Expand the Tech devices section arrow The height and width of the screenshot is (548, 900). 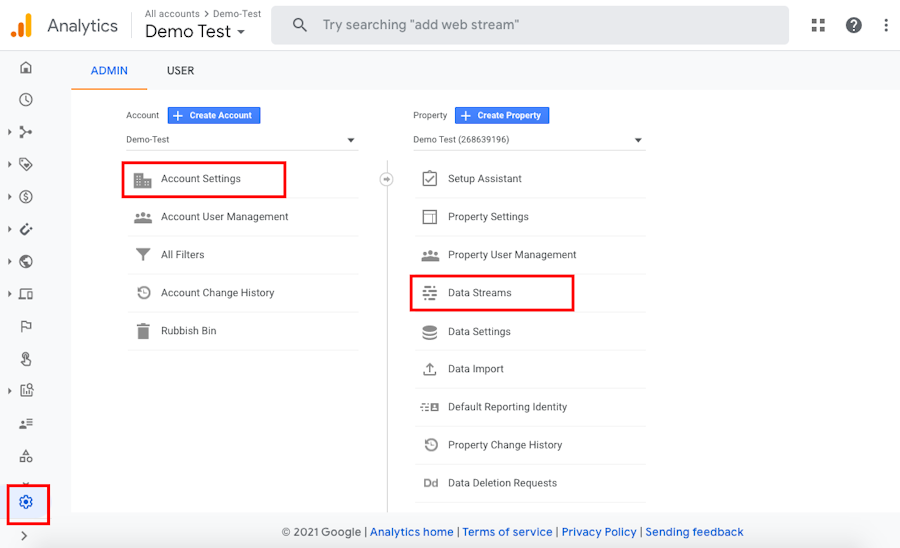10,294
